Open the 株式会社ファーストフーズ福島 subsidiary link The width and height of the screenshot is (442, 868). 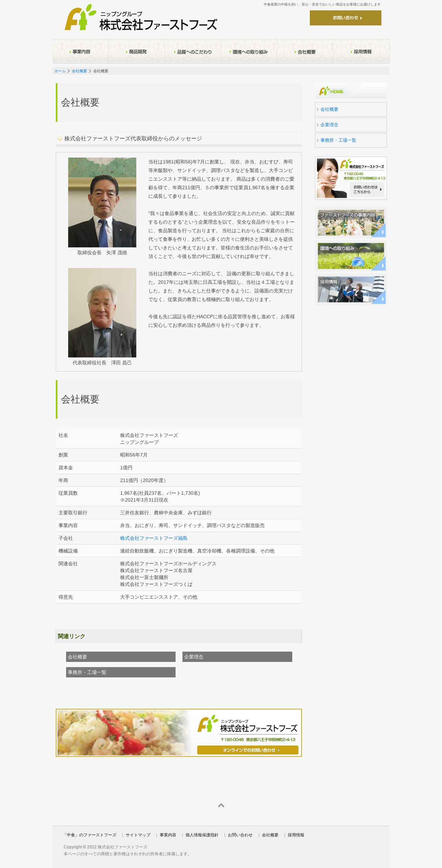coord(154,538)
